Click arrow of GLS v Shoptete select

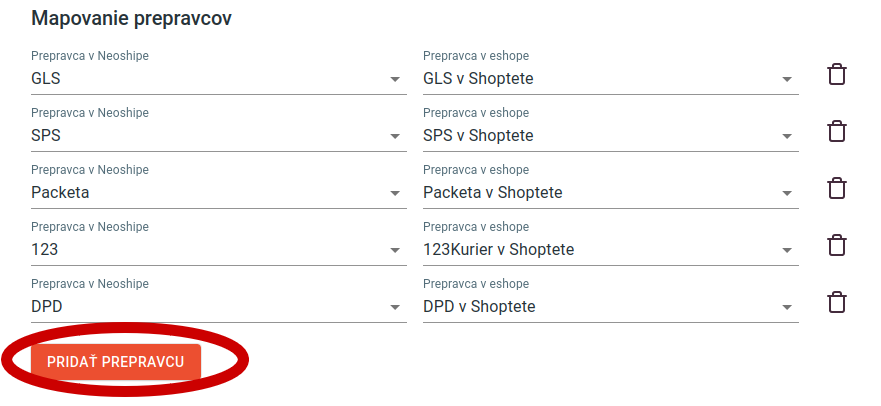[787, 79]
